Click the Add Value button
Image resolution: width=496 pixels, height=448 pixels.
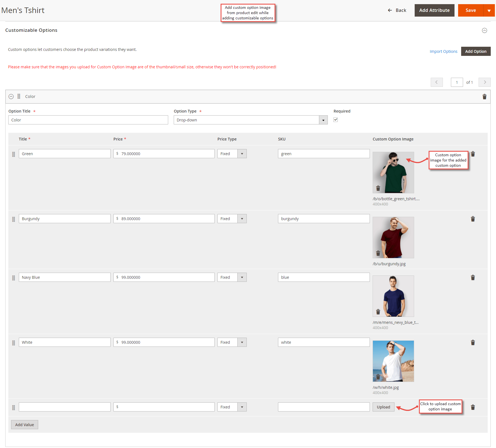[25, 425]
